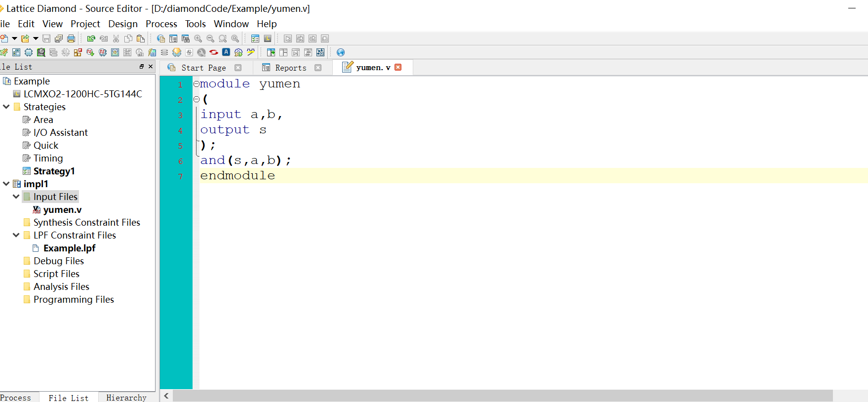Click the scroll-left arrow of editor
The image size is (868, 402).
166,396
